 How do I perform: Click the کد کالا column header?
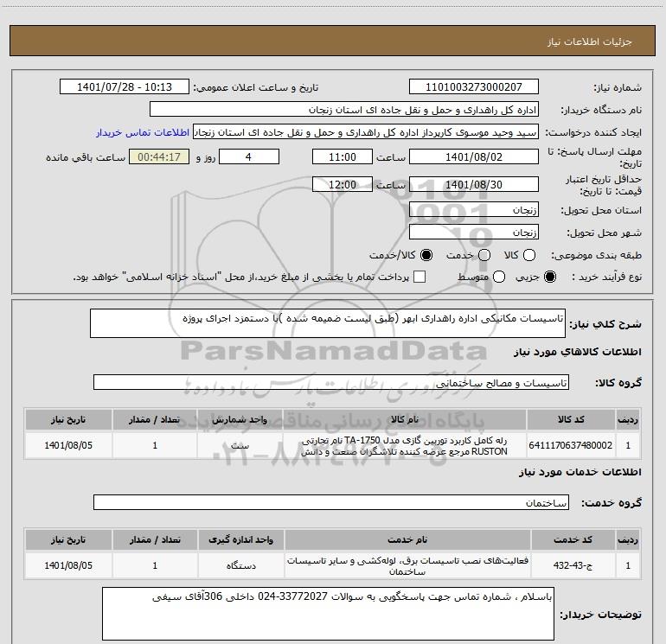pyautogui.click(x=571, y=419)
